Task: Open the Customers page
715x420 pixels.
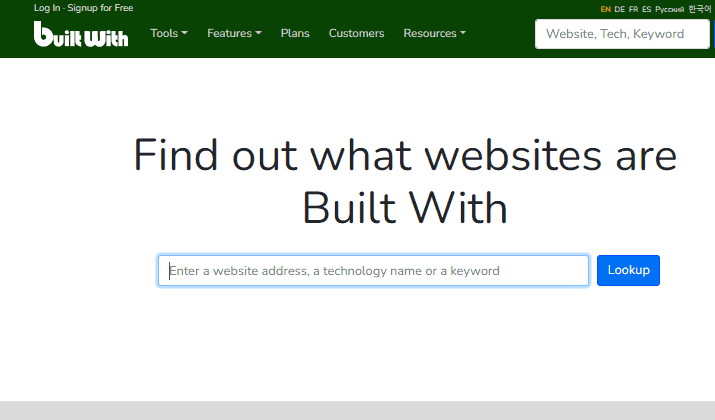Action: point(356,33)
